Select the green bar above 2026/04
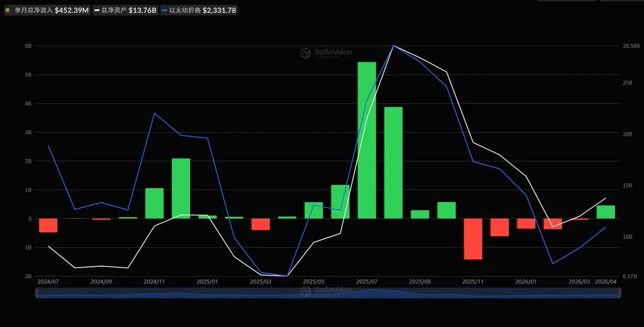Viewport: 644px width, 327px height. 606,212
